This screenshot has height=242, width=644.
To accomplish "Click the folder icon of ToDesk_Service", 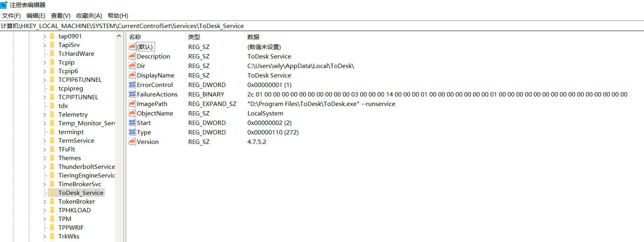I will (x=52, y=193).
